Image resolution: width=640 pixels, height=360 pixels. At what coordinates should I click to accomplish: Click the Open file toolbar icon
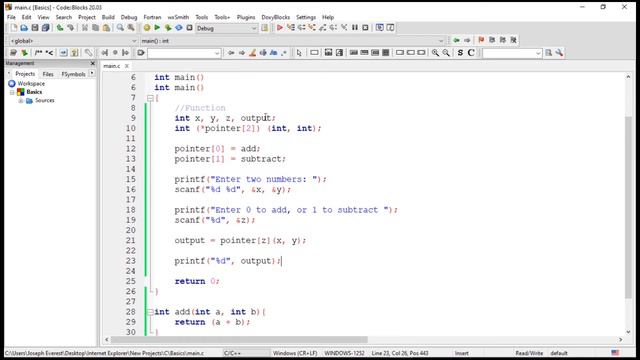(x=24, y=28)
